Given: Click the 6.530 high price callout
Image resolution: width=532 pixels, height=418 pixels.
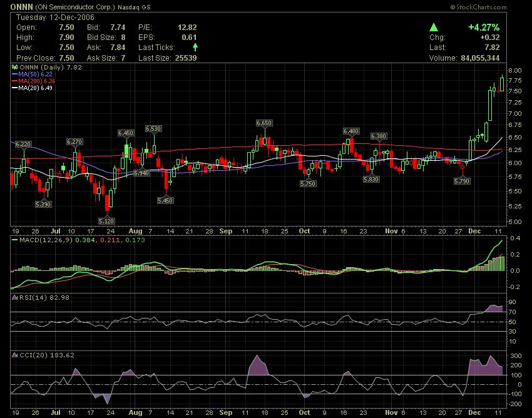Looking at the screenshot, I should pyautogui.click(x=153, y=128).
